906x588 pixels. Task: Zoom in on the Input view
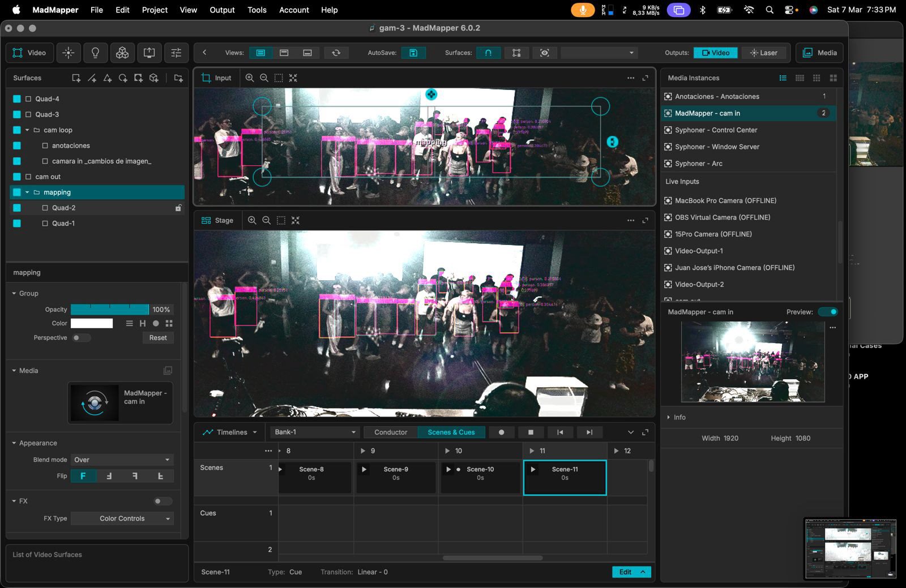[x=250, y=78]
